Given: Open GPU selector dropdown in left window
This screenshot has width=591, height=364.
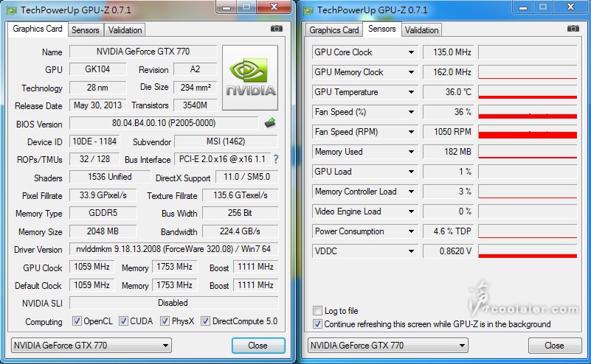Looking at the screenshot, I should 91,345.
